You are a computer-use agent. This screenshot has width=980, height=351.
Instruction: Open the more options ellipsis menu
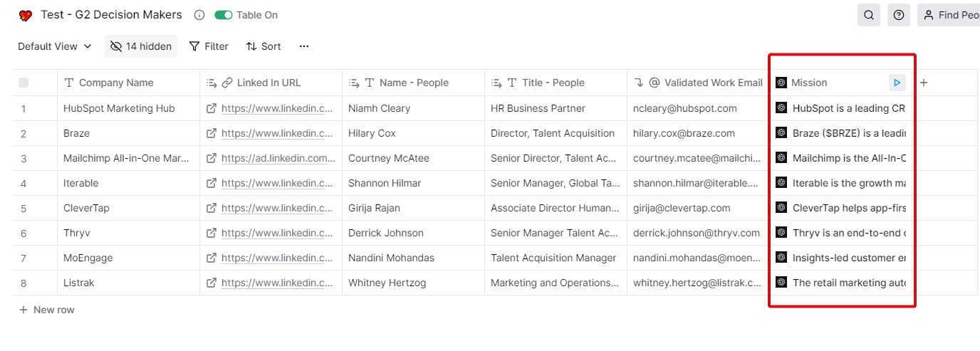coord(304,46)
